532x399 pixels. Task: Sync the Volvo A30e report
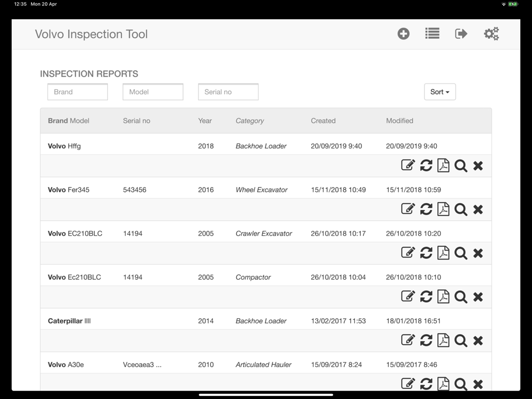point(426,384)
